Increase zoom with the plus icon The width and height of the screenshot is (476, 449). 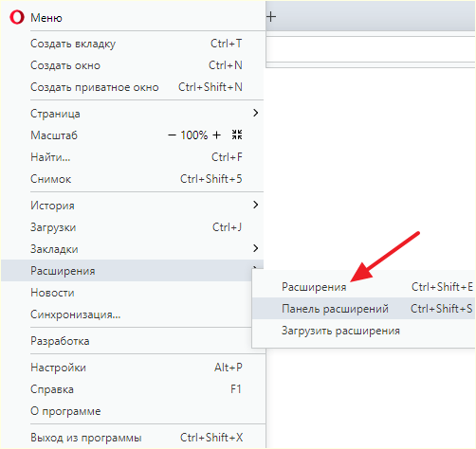point(216,135)
